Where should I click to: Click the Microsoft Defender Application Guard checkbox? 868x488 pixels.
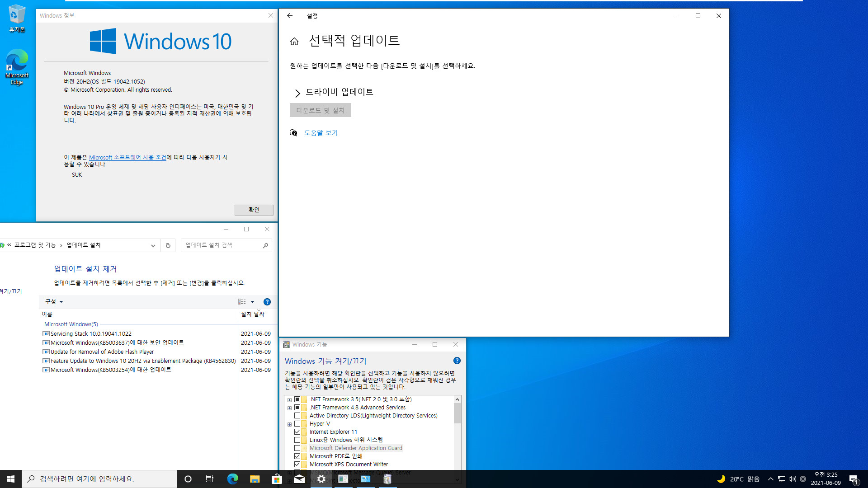click(x=297, y=448)
